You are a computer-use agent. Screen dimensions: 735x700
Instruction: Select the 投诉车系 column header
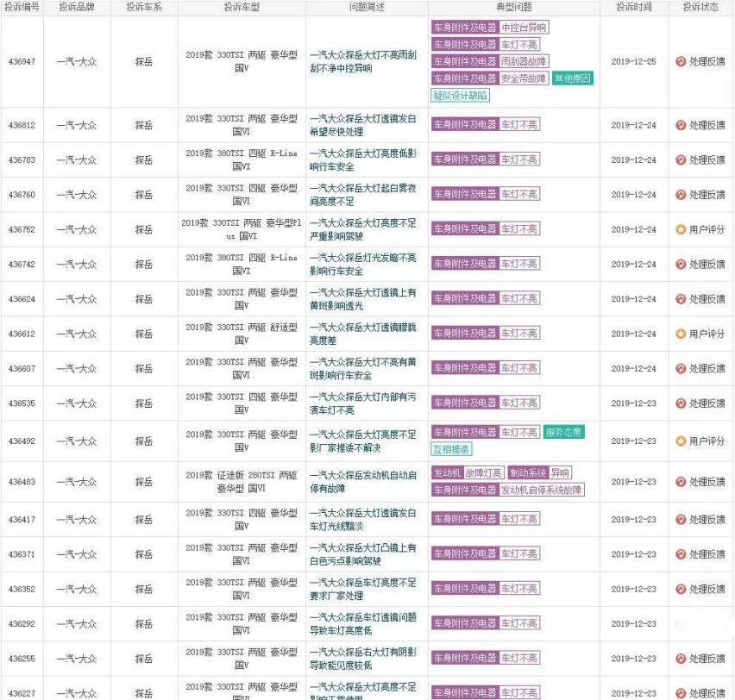point(144,7)
